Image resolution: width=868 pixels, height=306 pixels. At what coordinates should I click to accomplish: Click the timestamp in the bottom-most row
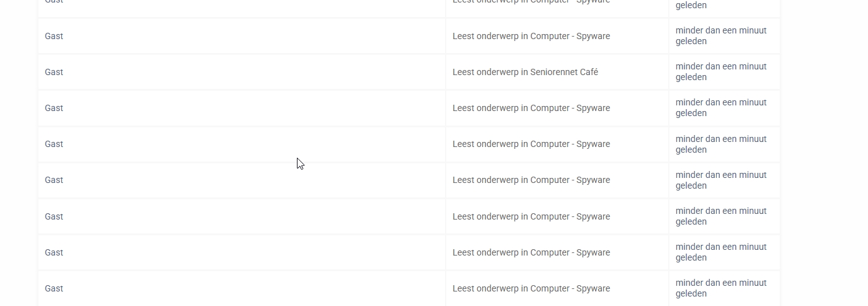(x=720, y=288)
